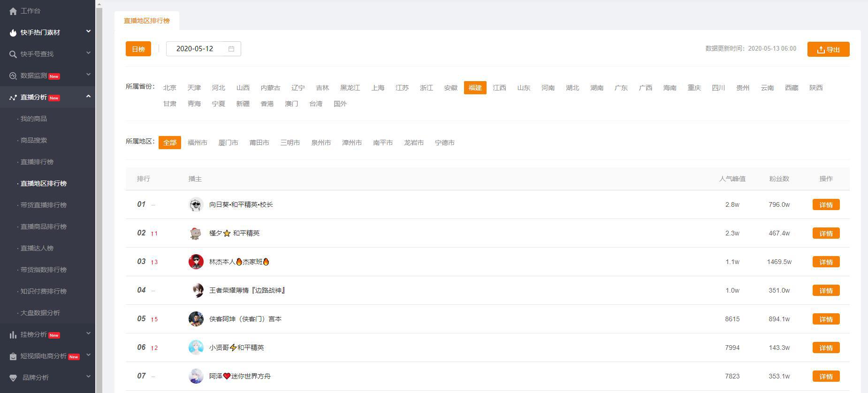Expand the 数据监测 menu chevron

[88, 75]
